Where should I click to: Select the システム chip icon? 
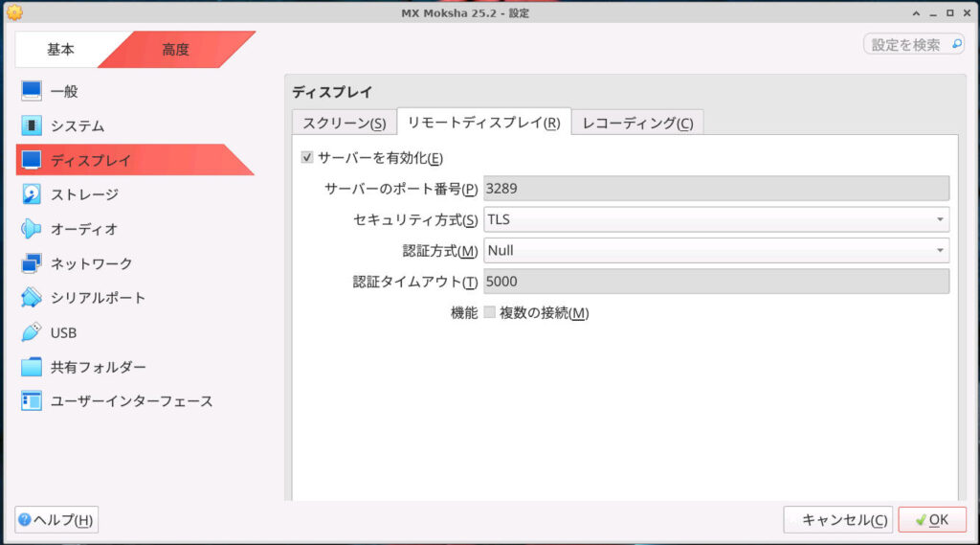[32, 125]
